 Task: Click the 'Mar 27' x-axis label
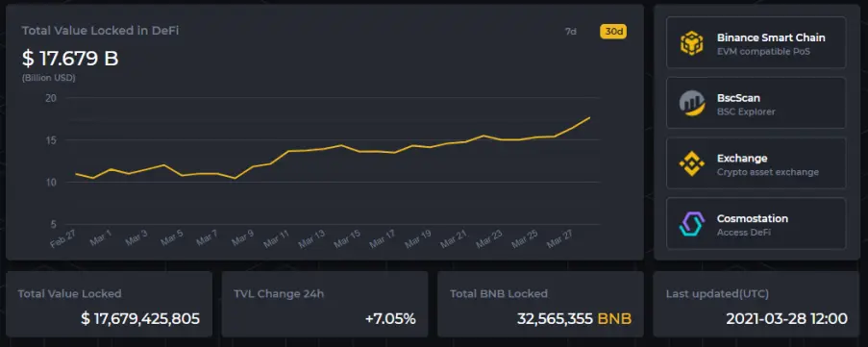[559, 238]
